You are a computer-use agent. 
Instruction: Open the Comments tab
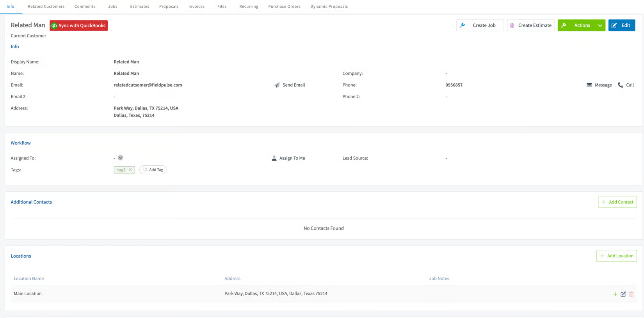(x=85, y=6)
